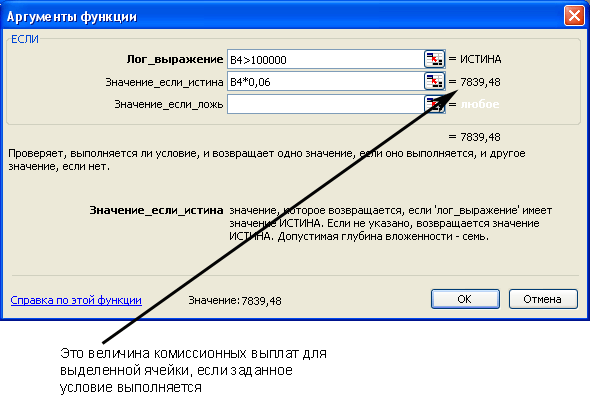Click range selector icon beside Значение_если_истина field
Image resolution: width=590 pixels, height=400 pixels.
(x=435, y=82)
